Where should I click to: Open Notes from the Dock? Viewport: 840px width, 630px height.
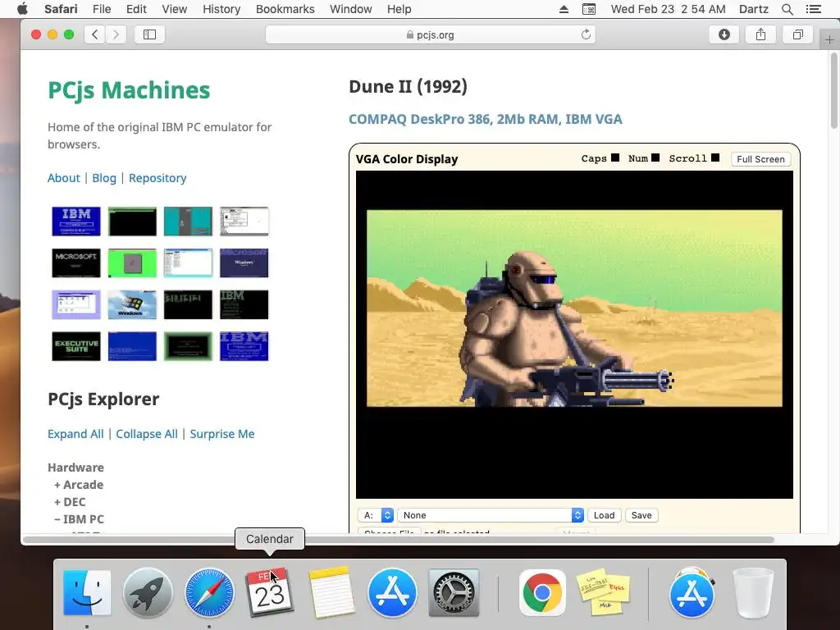(331, 592)
